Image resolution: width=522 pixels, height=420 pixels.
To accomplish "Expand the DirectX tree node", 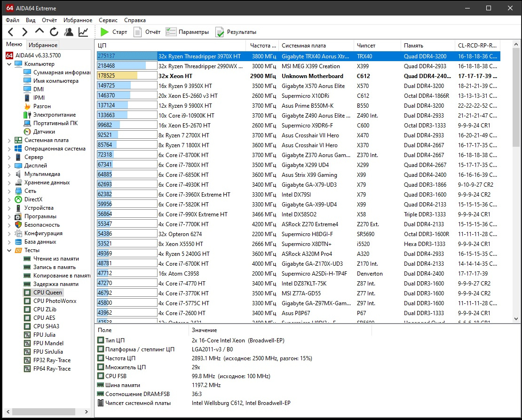I will pyautogui.click(x=9, y=199).
